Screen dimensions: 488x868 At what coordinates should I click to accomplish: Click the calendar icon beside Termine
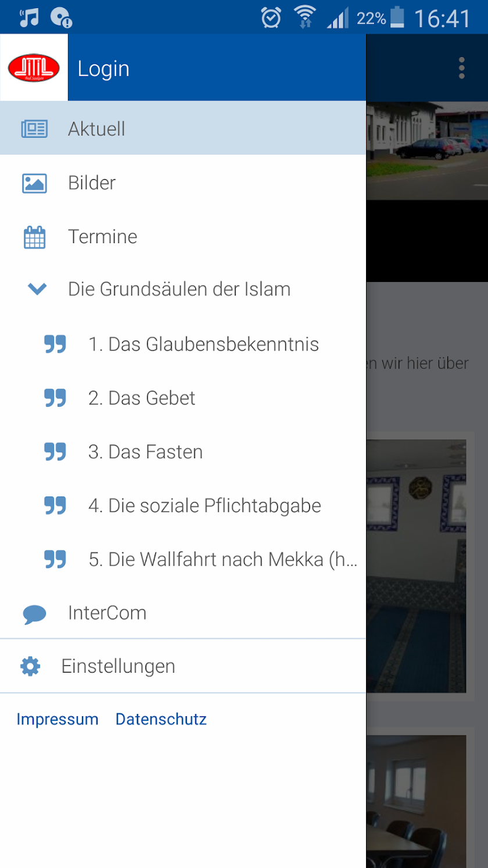coord(34,237)
